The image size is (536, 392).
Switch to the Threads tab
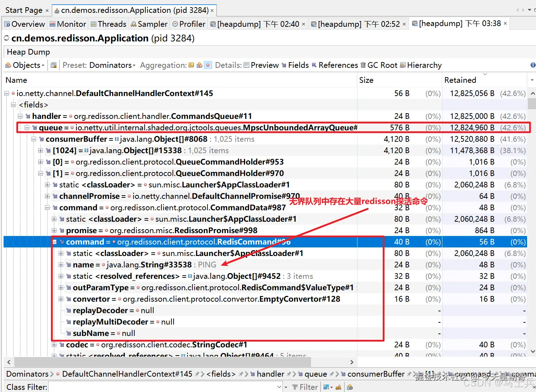click(108, 24)
